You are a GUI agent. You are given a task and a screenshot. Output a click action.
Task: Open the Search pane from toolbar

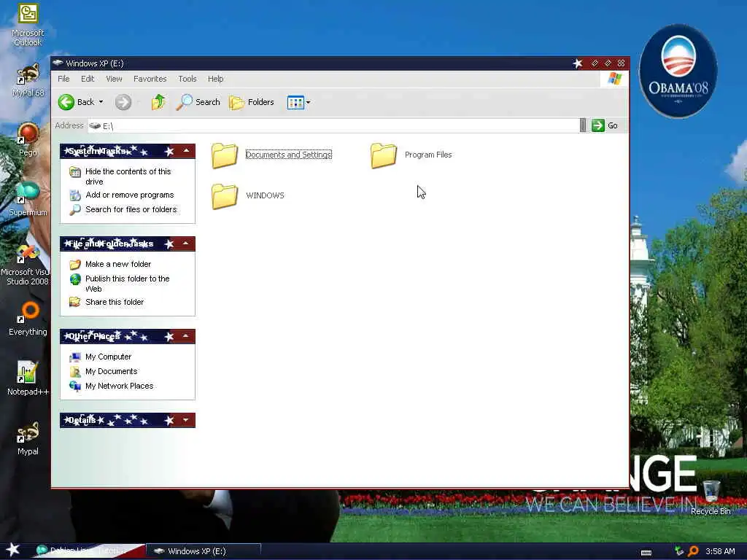198,102
